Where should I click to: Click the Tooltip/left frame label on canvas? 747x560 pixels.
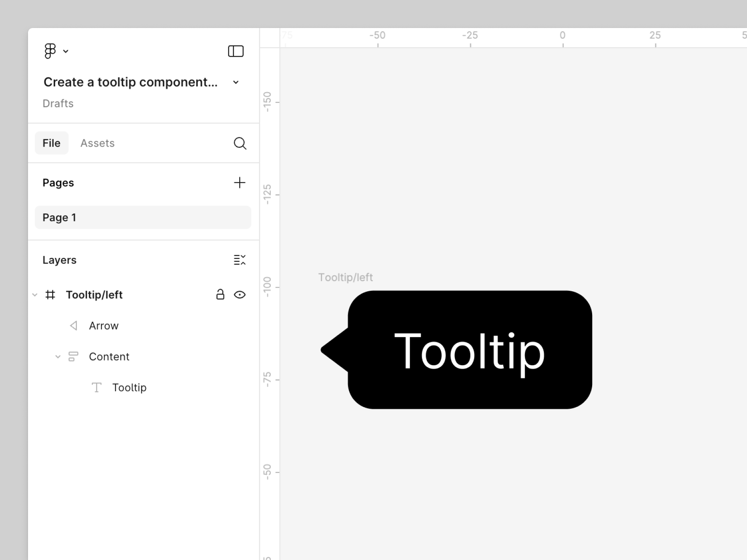(x=345, y=277)
